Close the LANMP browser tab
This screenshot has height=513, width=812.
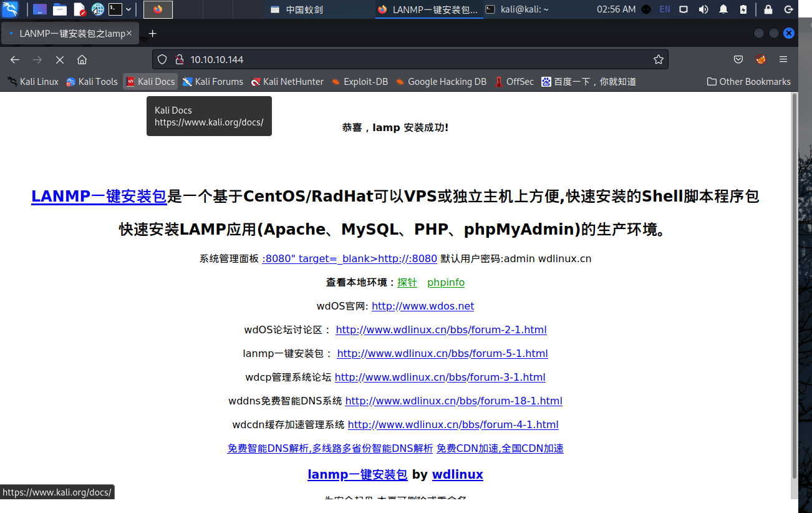coord(129,33)
